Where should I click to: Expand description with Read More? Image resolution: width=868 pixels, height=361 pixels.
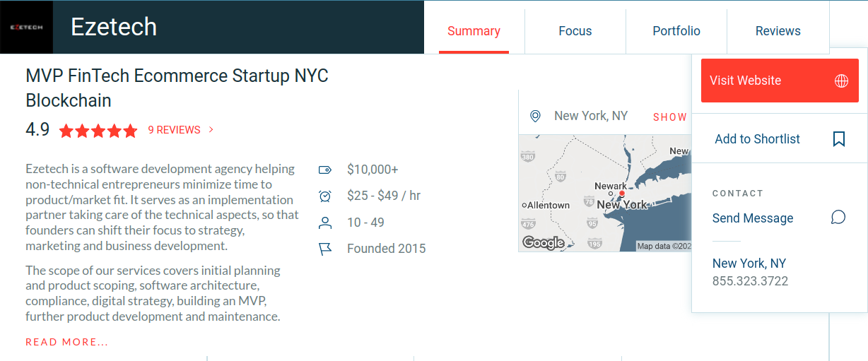[67, 342]
